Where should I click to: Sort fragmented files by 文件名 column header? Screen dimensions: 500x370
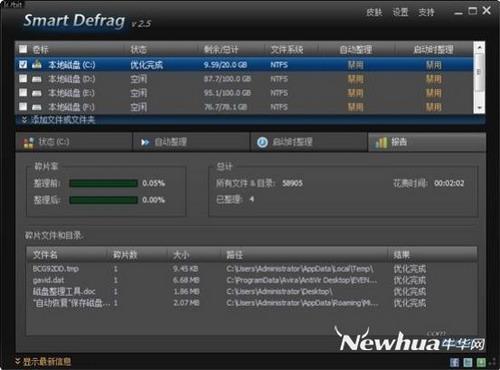click(x=45, y=255)
